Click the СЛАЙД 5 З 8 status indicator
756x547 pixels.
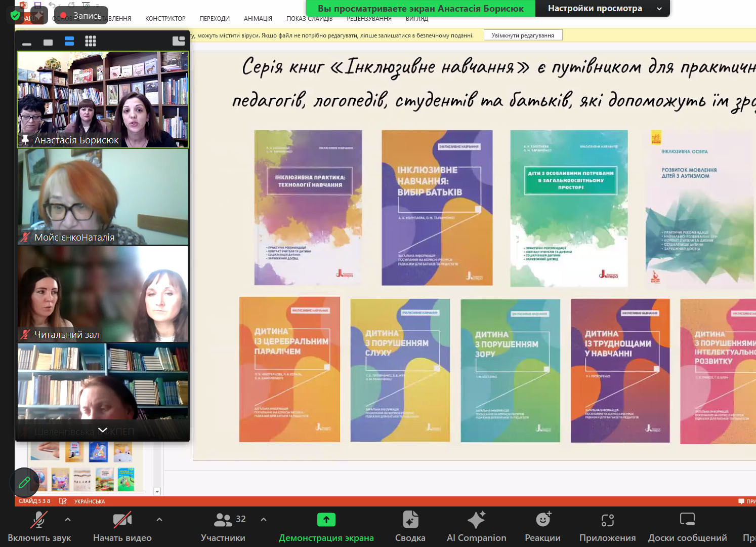(x=34, y=501)
